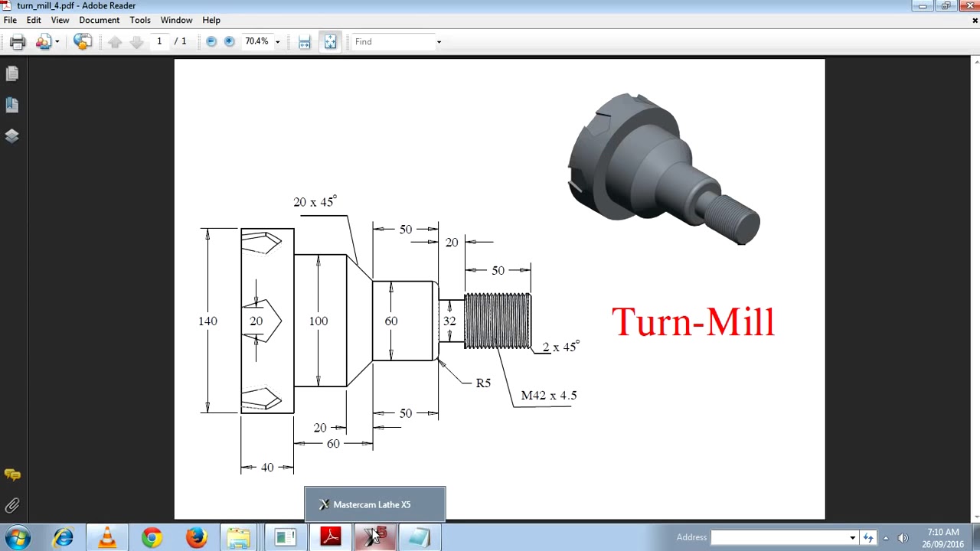980x551 pixels.
Task: Open Windows Explorer folder in taskbar
Action: [240, 538]
